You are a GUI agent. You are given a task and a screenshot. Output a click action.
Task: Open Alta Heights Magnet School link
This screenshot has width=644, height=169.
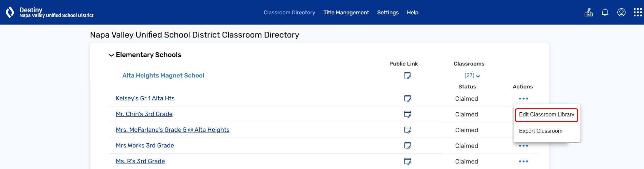(x=163, y=75)
